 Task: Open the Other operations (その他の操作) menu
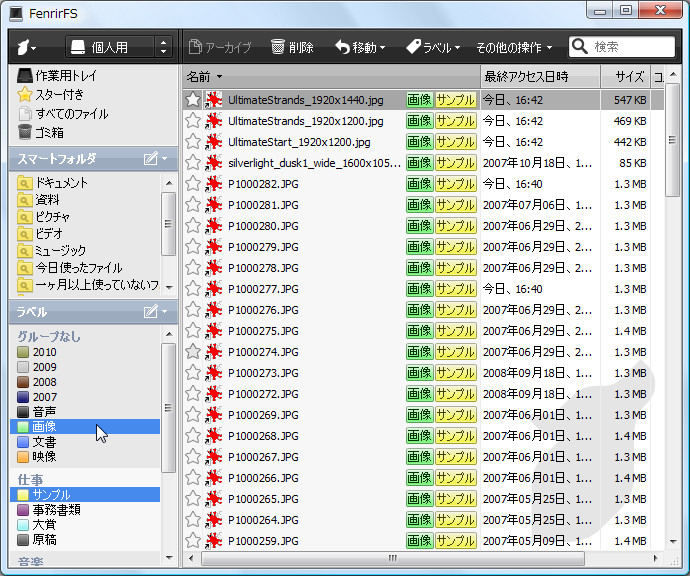point(514,47)
